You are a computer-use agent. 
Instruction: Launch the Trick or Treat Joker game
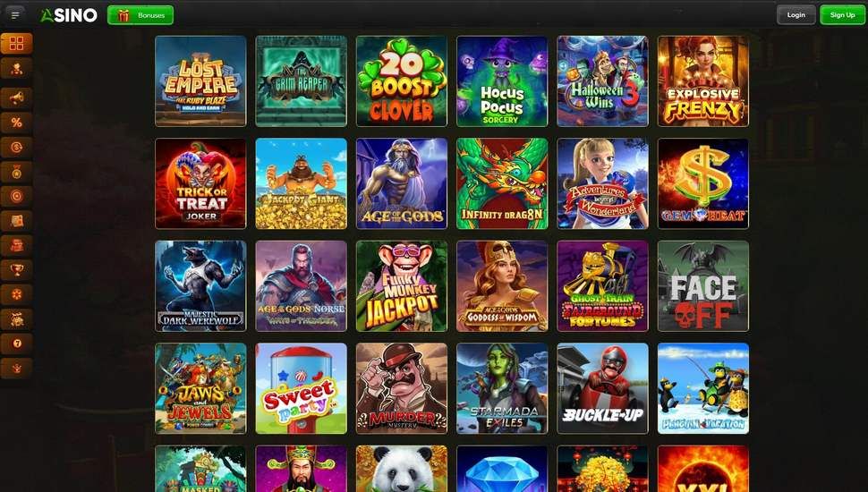[201, 183]
